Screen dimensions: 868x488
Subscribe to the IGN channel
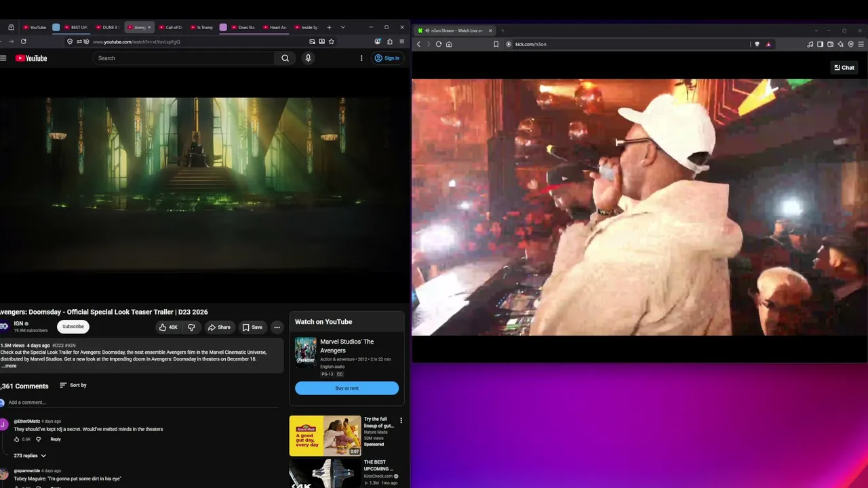[x=73, y=327]
